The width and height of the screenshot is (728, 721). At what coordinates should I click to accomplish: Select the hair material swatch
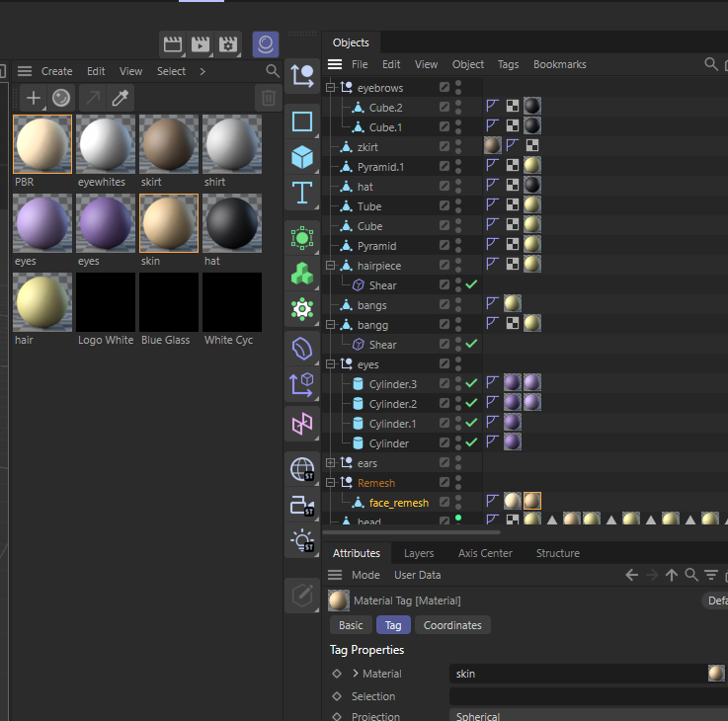[42, 302]
